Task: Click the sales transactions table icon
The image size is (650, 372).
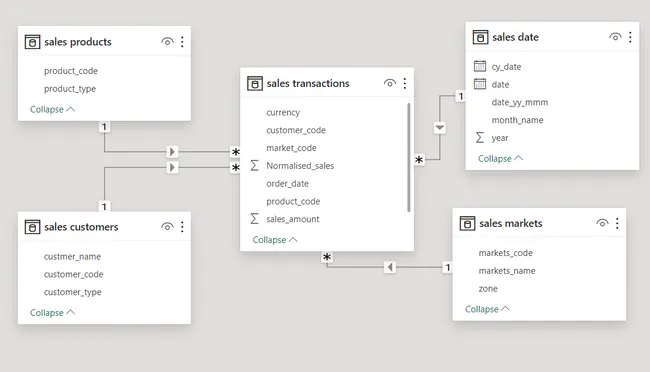Action: pyautogui.click(x=255, y=83)
